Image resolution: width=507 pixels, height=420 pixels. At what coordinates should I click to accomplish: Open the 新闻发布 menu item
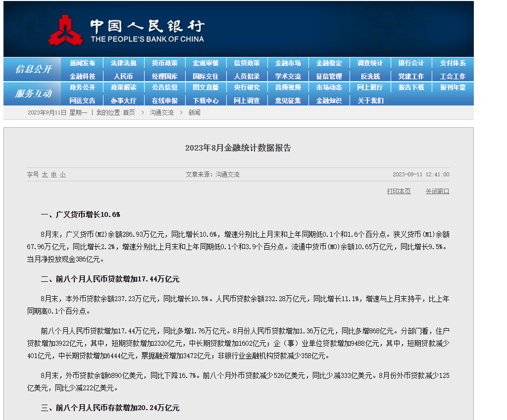pos(82,63)
